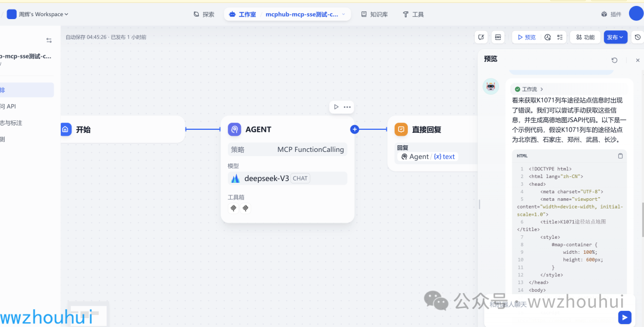This screenshot has width=644, height=327.
Task: Select the 直接回复 node title
Action: pos(427,130)
